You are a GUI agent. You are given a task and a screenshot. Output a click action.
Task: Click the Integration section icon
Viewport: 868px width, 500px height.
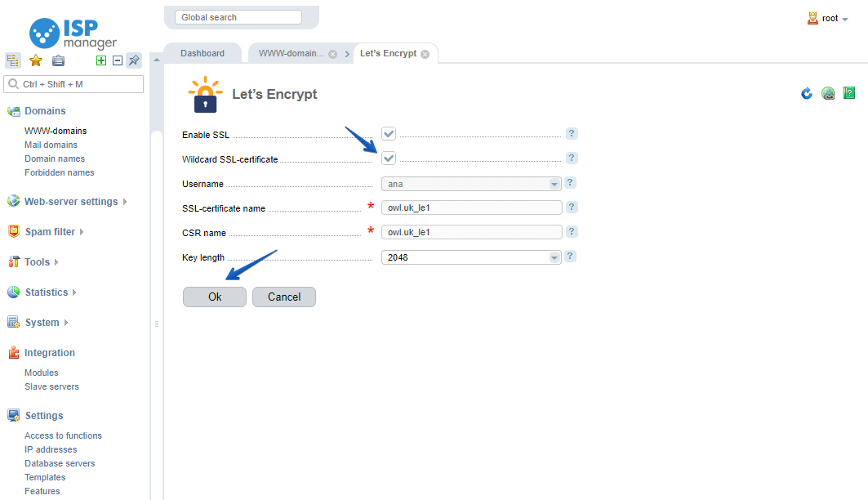pos(14,352)
